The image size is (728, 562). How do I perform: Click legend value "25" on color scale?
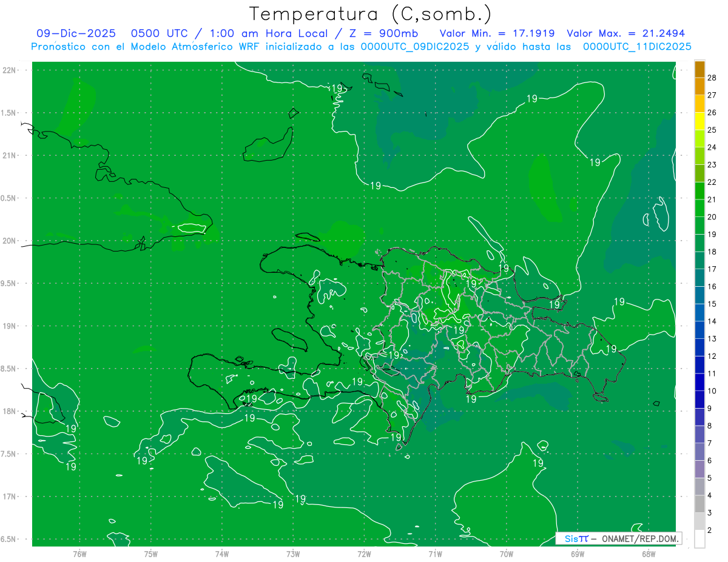(712, 130)
